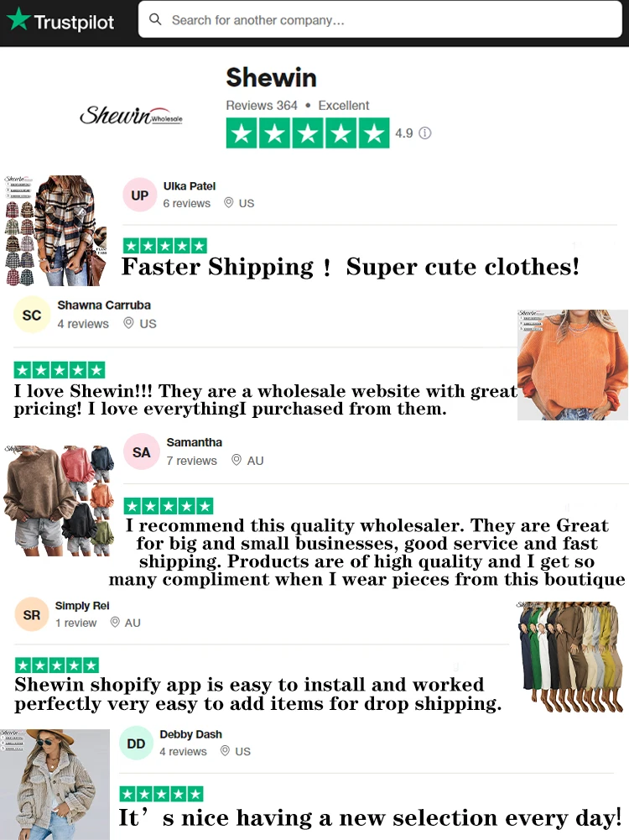Click the Trustpilot star logo

coord(18,18)
